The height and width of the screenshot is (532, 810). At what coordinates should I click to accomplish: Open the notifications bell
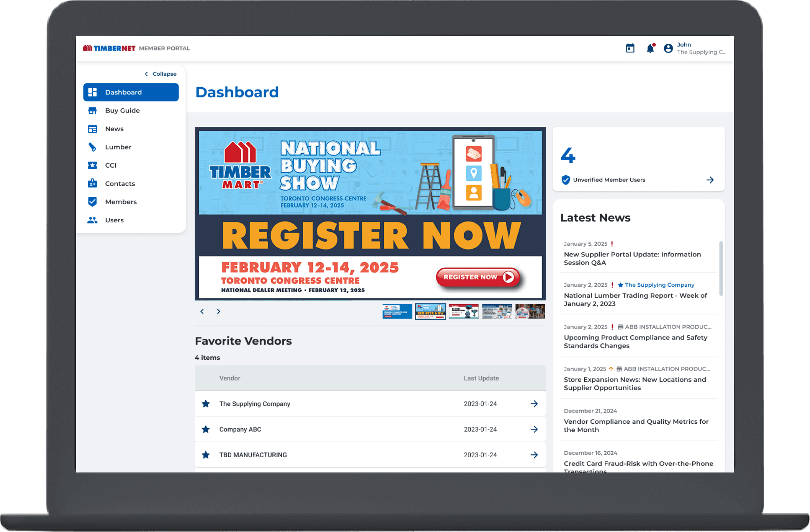pyautogui.click(x=650, y=49)
